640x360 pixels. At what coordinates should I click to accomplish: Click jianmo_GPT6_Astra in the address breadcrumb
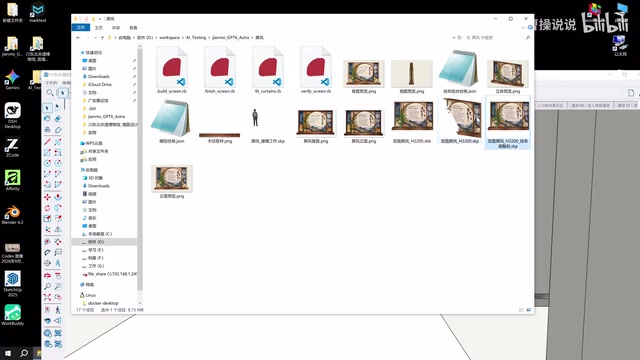click(x=231, y=38)
